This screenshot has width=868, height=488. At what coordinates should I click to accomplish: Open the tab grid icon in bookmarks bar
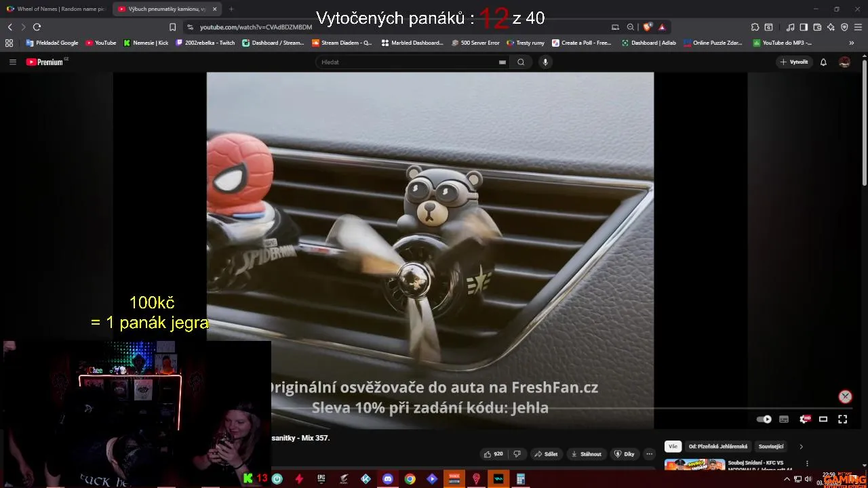pyautogui.click(x=9, y=43)
